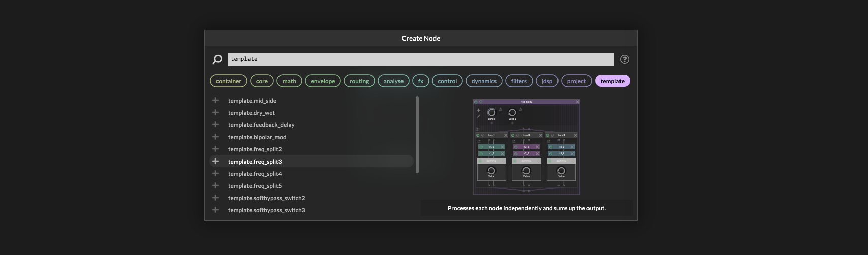Image resolution: width=868 pixels, height=255 pixels.
Task: Open help with the question mark icon
Action: (625, 59)
